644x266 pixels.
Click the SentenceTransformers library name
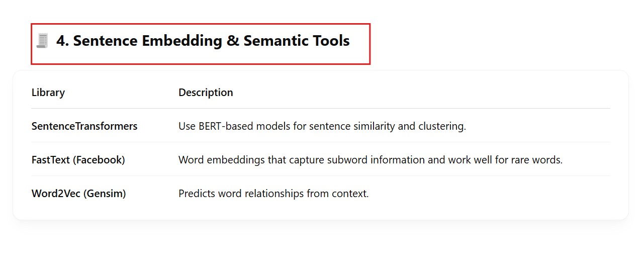(84, 126)
